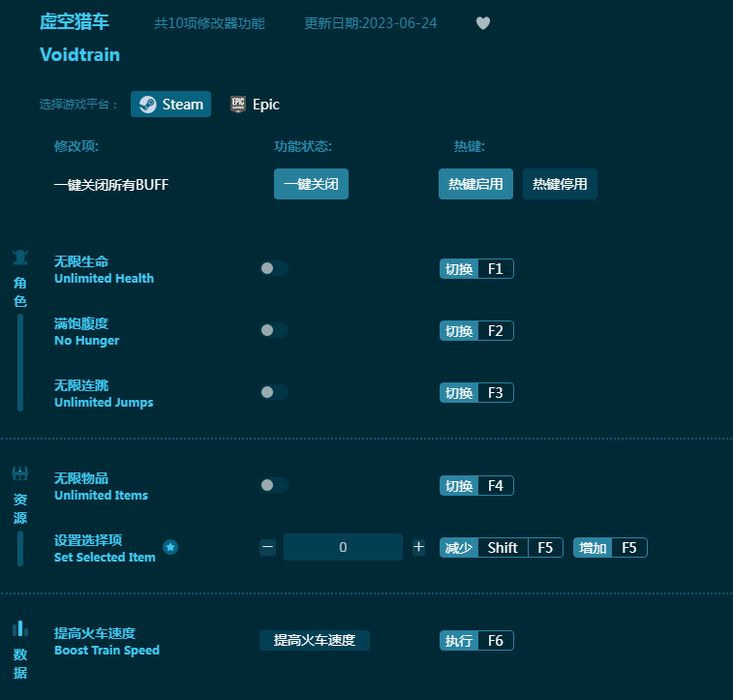
Task: Click the Set Selected Item value field
Action: [x=343, y=547]
